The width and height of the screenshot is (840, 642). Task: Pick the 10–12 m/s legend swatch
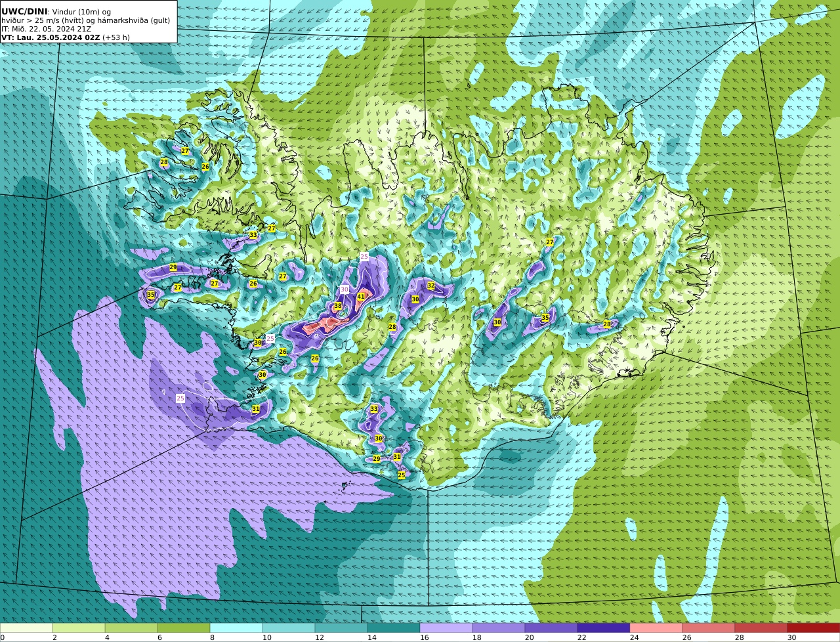[289, 628]
